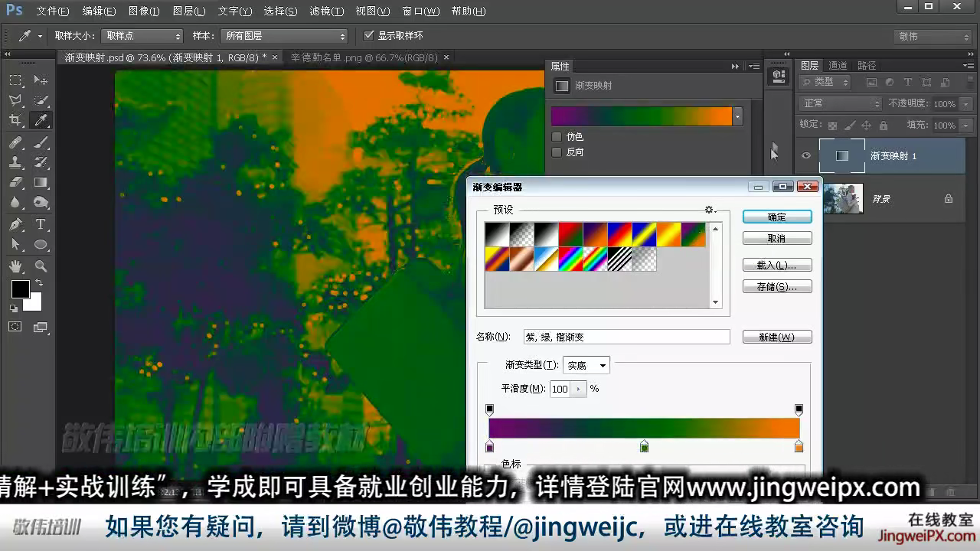Screen dimensions: 980x551
Task: Lock transparent pixels of the layer
Action: 833,125
